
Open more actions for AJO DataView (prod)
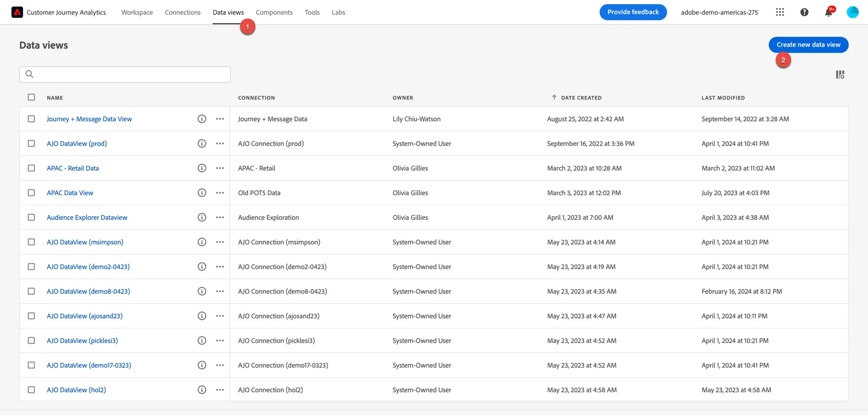pyautogui.click(x=220, y=143)
